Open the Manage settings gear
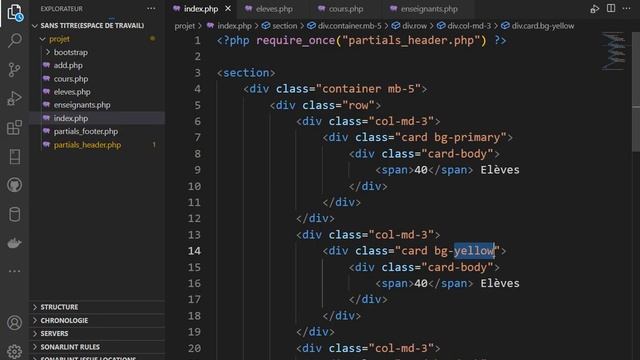The width and height of the screenshot is (640, 360). (15, 351)
